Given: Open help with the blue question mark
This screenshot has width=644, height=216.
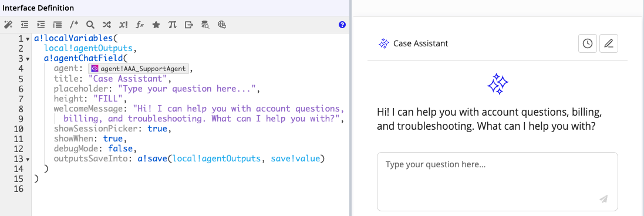Looking at the screenshot, I should coord(342,25).
